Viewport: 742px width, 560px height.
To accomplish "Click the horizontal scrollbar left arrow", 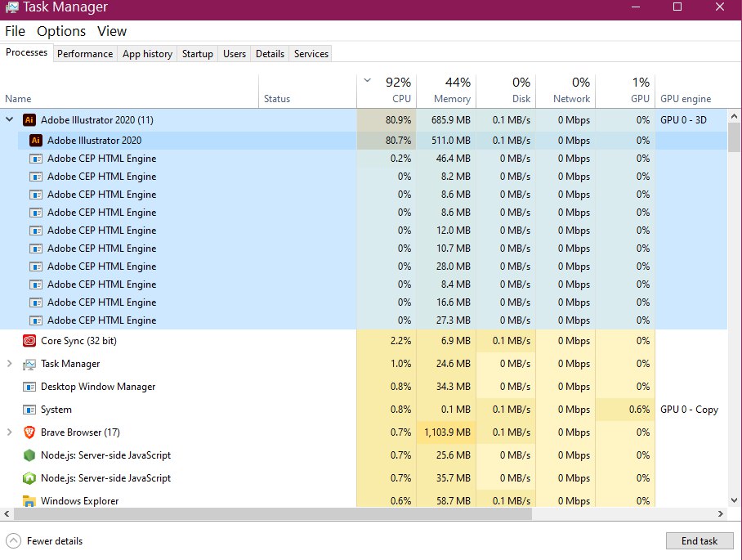I will (x=7, y=513).
